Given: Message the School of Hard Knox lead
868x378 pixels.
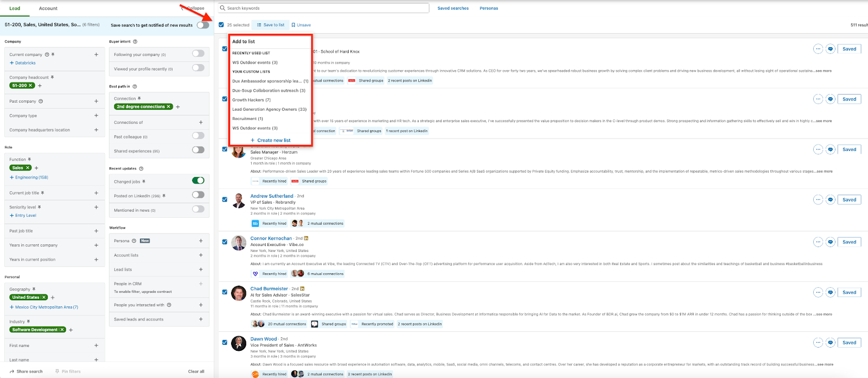Looking at the screenshot, I should (x=830, y=49).
